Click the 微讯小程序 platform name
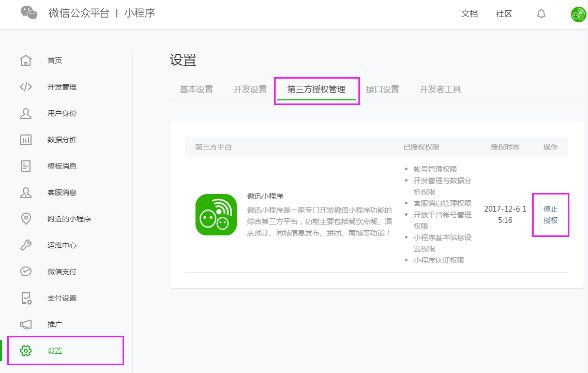The image size is (588, 373). (x=265, y=196)
